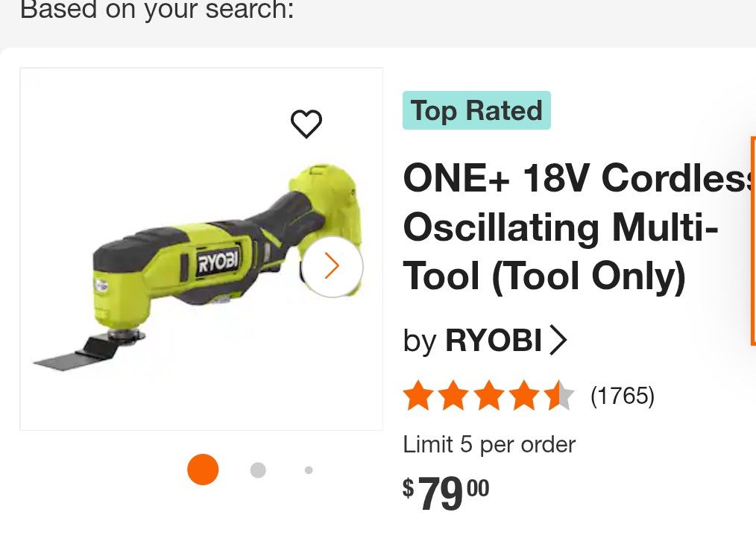This screenshot has height=556, width=756.
Task: Switch to the second carousel dot
Action: point(258,470)
